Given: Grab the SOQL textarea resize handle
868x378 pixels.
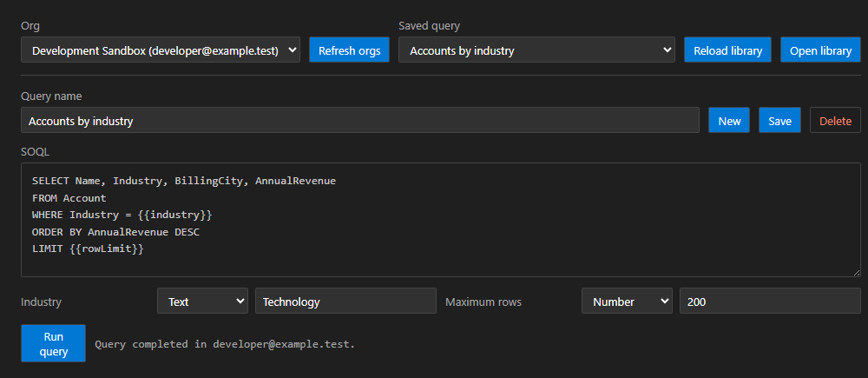Looking at the screenshot, I should click(x=857, y=273).
